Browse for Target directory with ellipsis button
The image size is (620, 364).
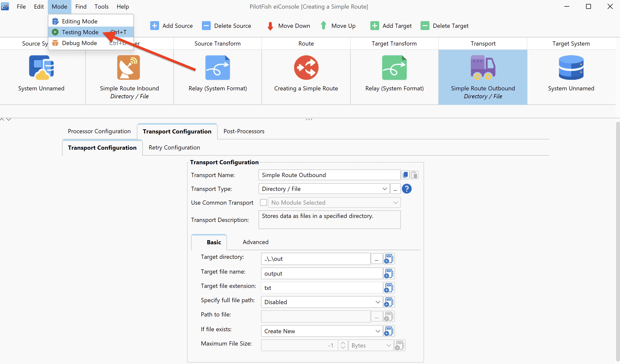376,259
